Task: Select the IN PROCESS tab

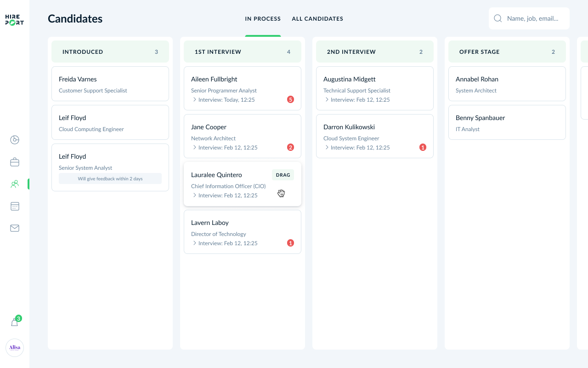Action: 263,18
